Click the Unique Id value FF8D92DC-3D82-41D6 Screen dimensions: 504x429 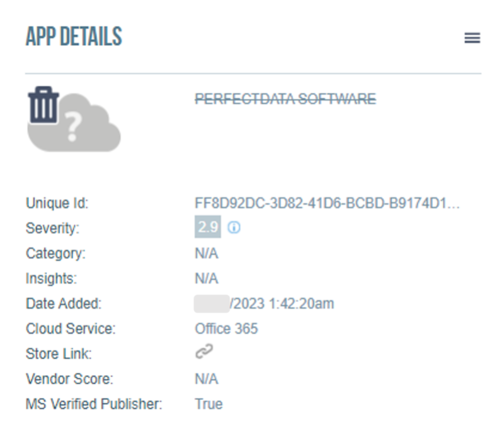[x=327, y=203]
